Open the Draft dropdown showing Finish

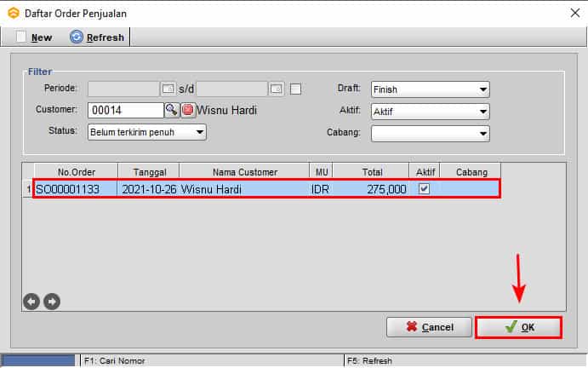pyautogui.click(x=482, y=89)
